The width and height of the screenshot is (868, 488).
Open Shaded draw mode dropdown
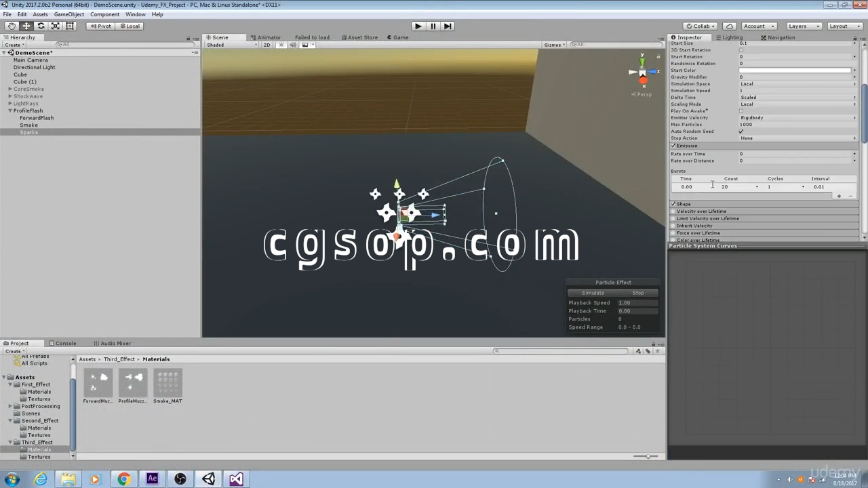(x=232, y=45)
